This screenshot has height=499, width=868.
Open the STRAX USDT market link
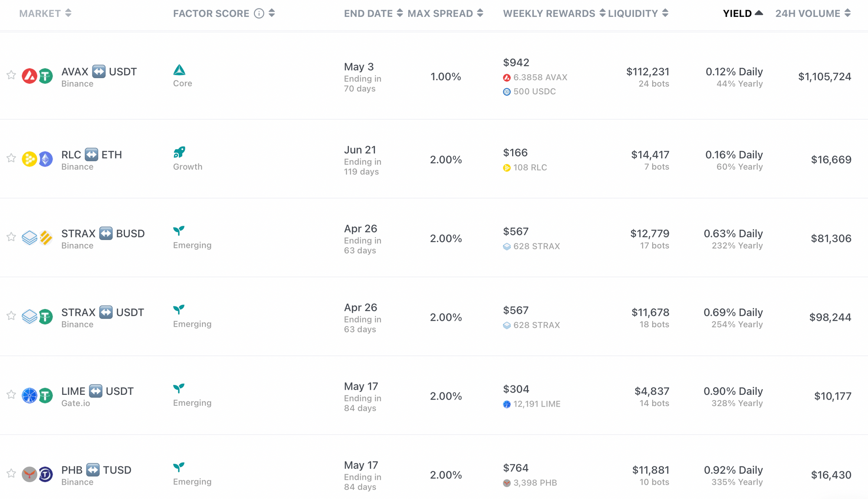click(x=102, y=312)
